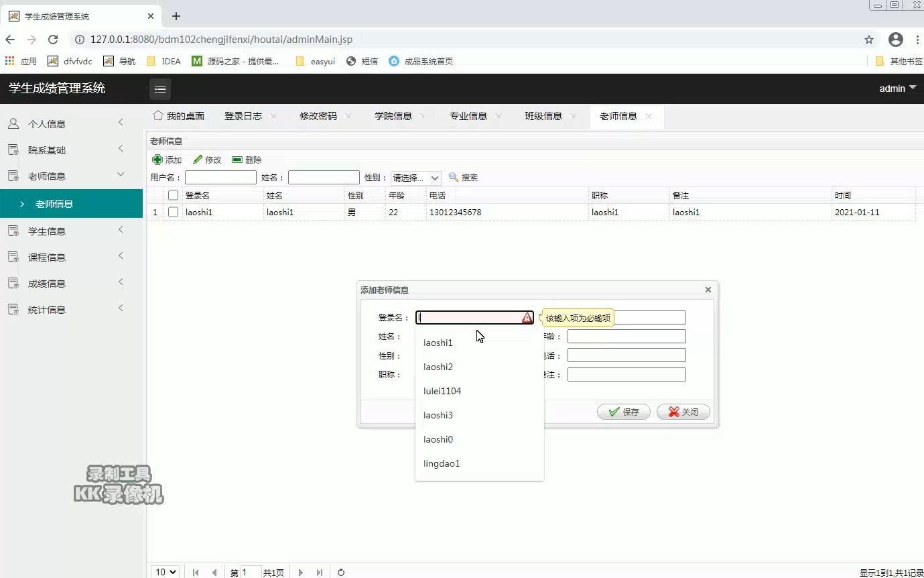Click the browser reload icon
Image resolution: width=924 pixels, height=578 pixels.
pos(53,40)
